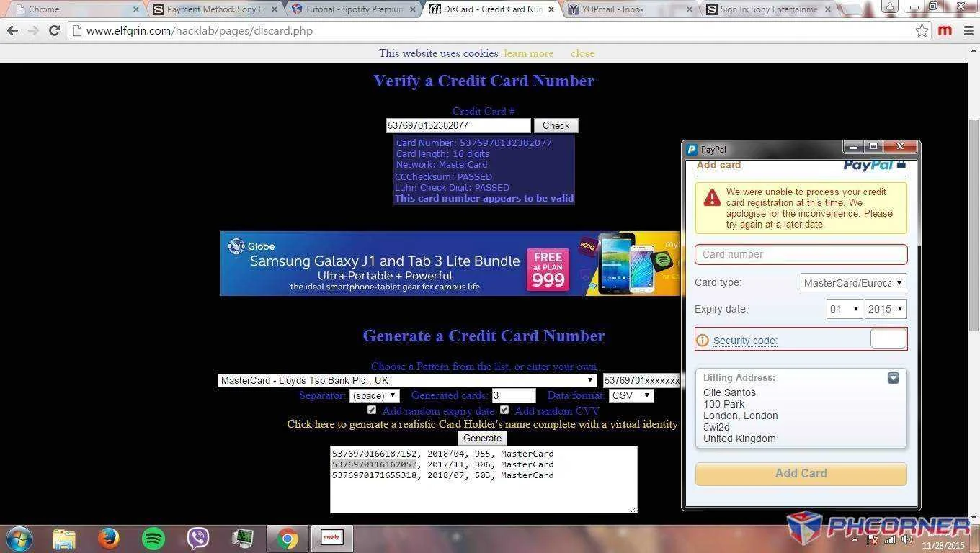This screenshot has width=980, height=553.
Task: Click the Add Card button in PayPal
Action: (801, 473)
